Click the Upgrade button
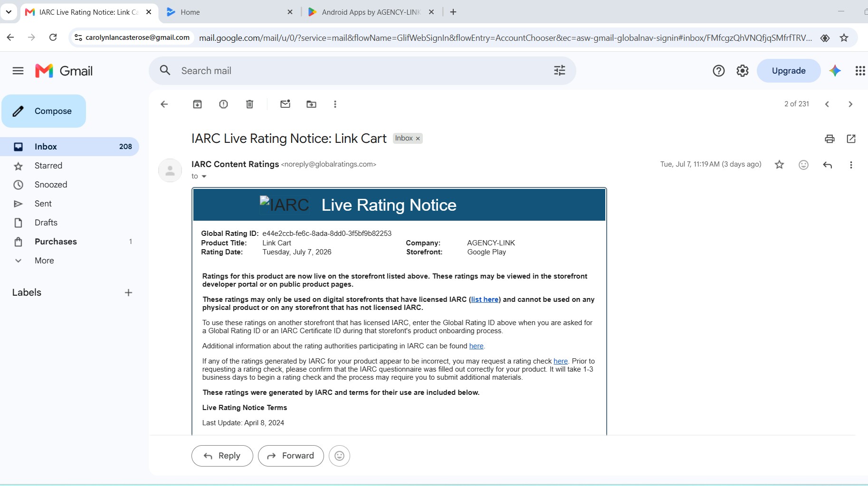 (x=789, y=71)
